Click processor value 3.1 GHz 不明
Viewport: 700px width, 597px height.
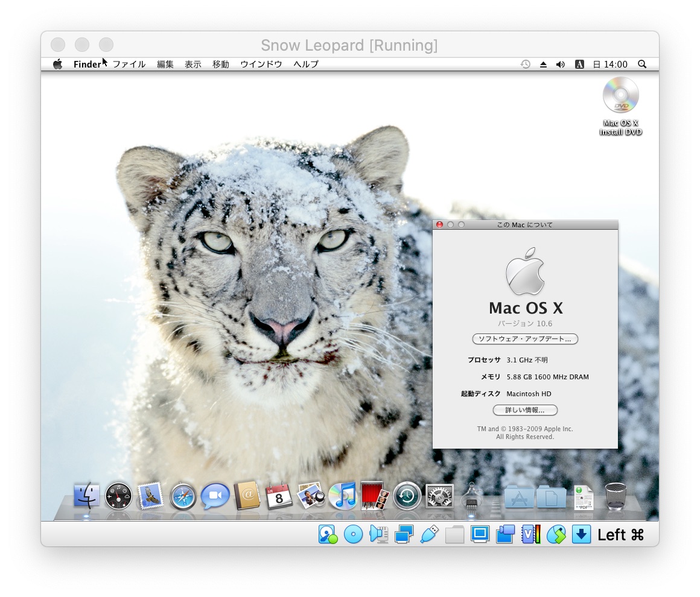tap(527, 360)
